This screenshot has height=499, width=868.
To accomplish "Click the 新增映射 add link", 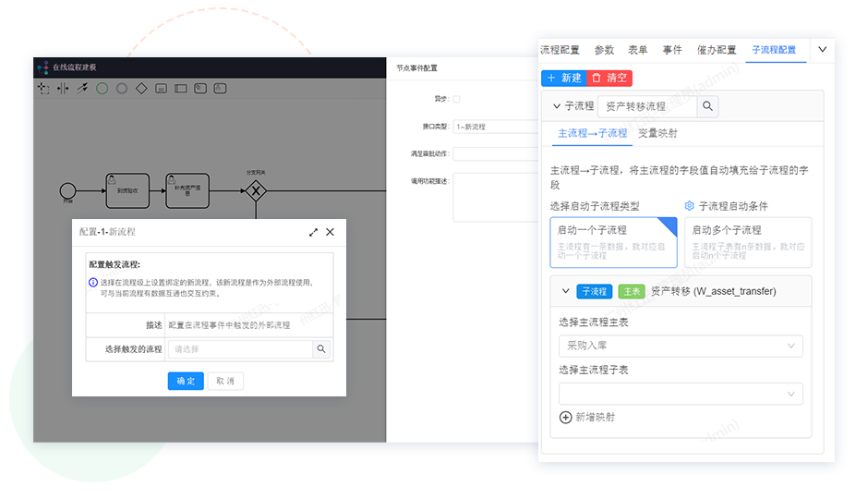I will coord(587,417).
